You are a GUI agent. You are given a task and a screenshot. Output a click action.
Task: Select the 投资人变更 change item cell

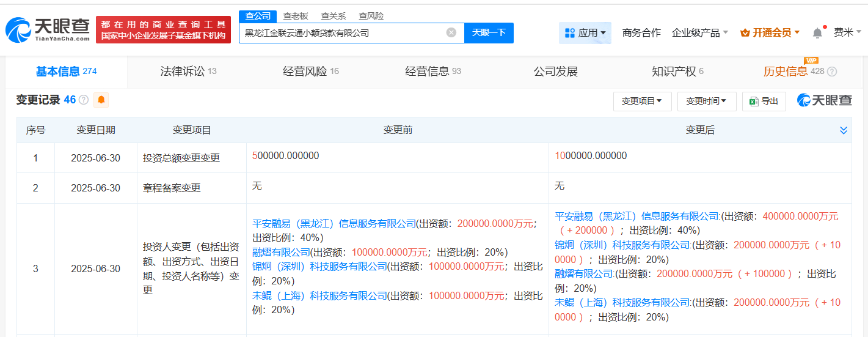pyautogui.click(x=191, y=268)
